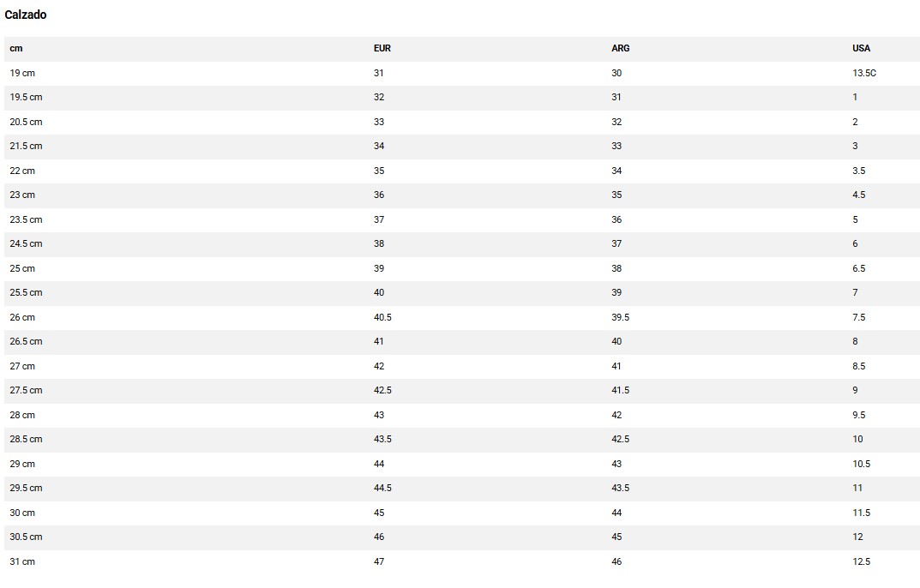920x588 pixels.
Task: Select the USA size 12.5 cell
Action: point(861,561)
